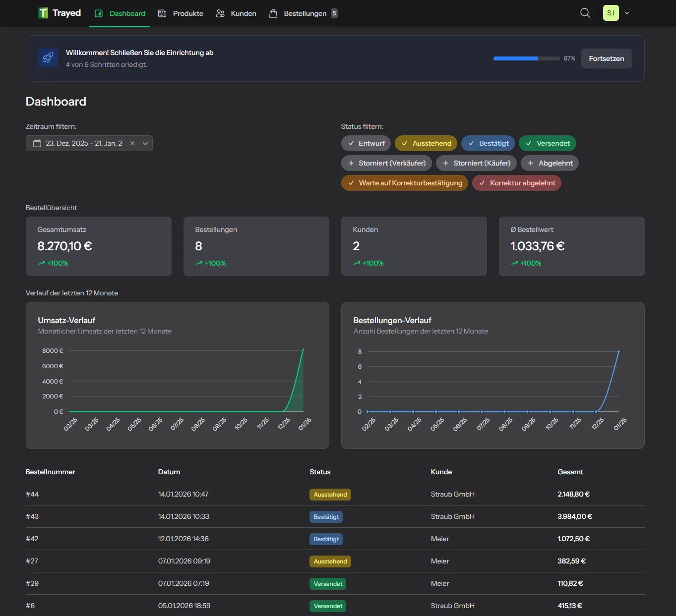Open the Zeitraum date range picker
The width and height of the screenshot is (676, 616).
pyautogui.click(x=83, y=143)
